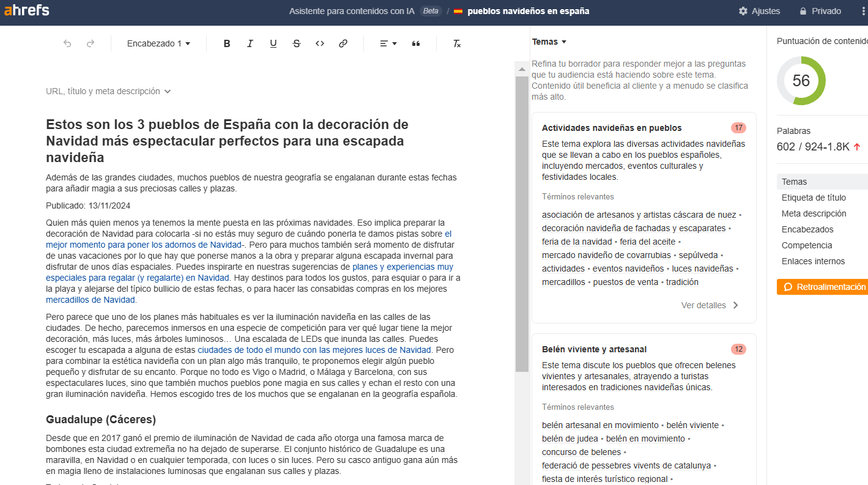This screenshot has width=868, height=485.
Task: Apply italic formatting
Action: pos(250,43)
